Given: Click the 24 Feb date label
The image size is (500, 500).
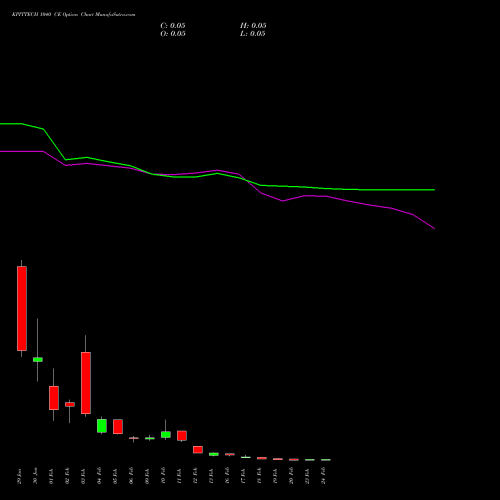Looking at the screenshot, I should click(324, 476).
